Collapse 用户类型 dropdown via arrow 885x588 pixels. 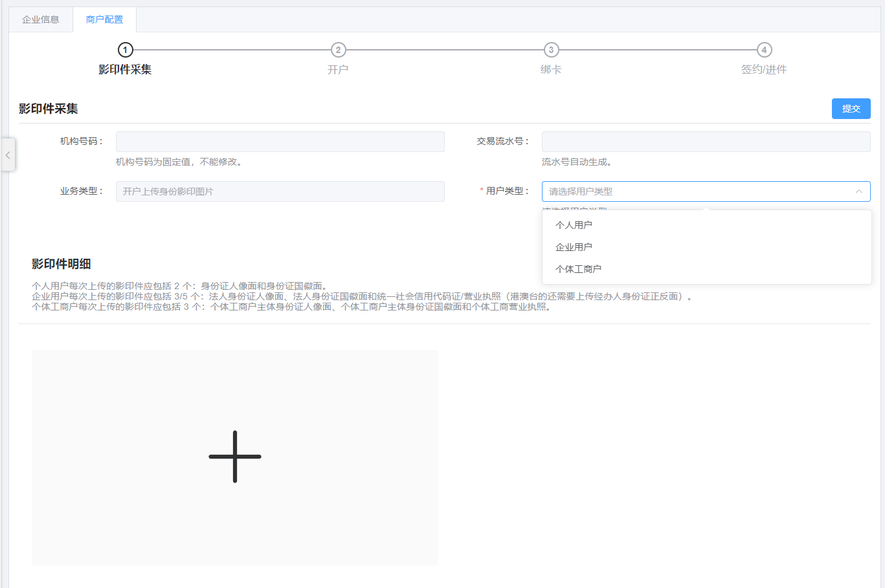(x=858, y=191)
